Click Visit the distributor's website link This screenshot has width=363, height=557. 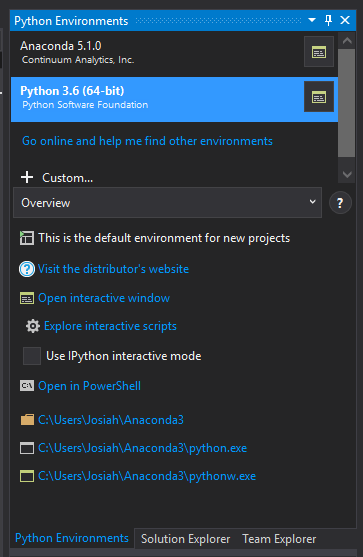tap(113, 269)
